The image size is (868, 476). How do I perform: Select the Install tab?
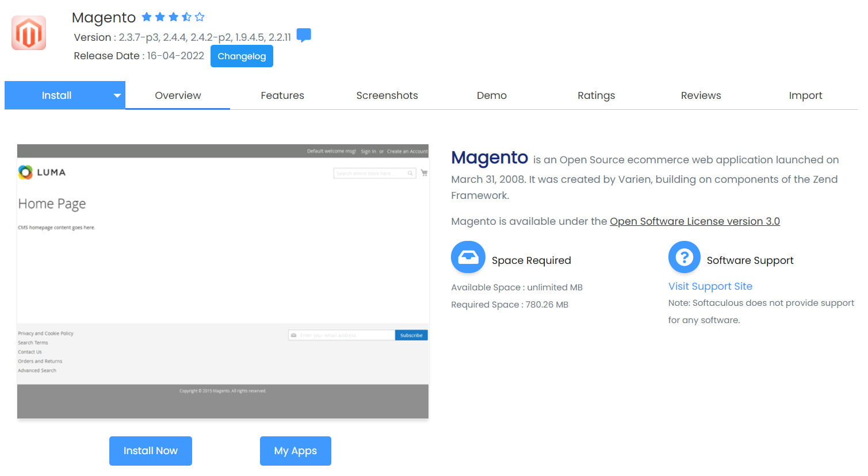[56, 95]
